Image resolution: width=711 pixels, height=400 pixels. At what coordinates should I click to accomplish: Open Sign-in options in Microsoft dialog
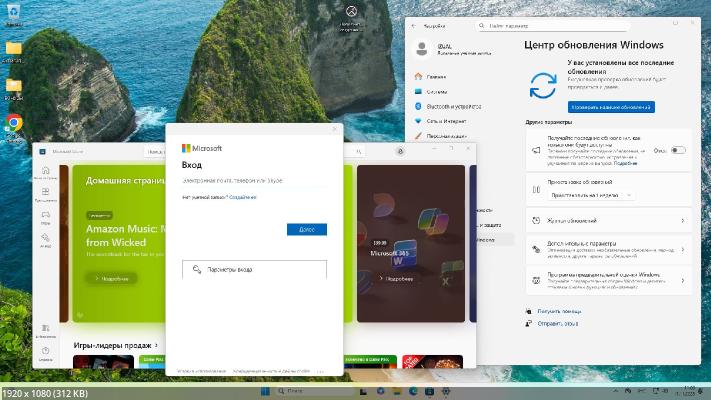(x=254, y=269)
